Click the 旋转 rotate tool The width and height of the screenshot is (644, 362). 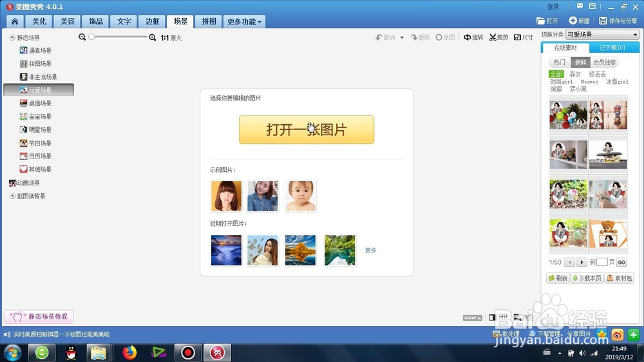(473, 37)
